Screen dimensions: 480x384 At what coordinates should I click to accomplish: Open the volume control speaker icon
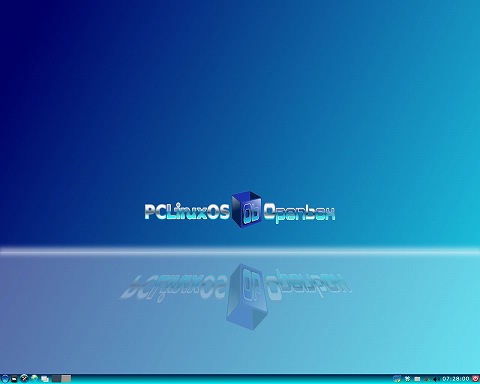point(436,379)
